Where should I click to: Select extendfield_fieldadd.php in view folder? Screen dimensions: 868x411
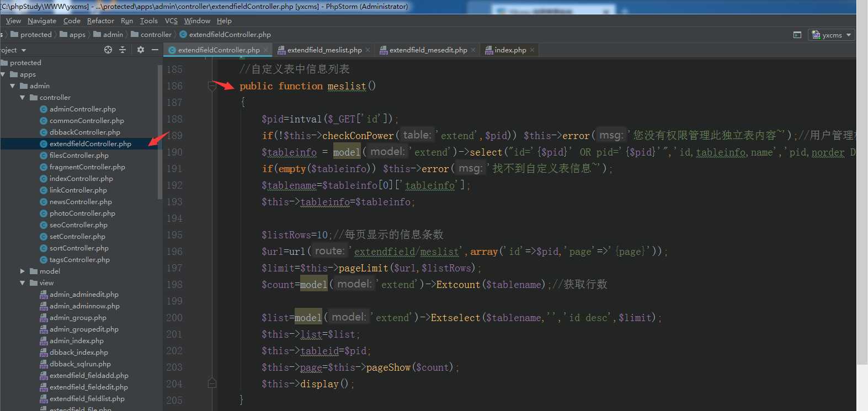89,376
